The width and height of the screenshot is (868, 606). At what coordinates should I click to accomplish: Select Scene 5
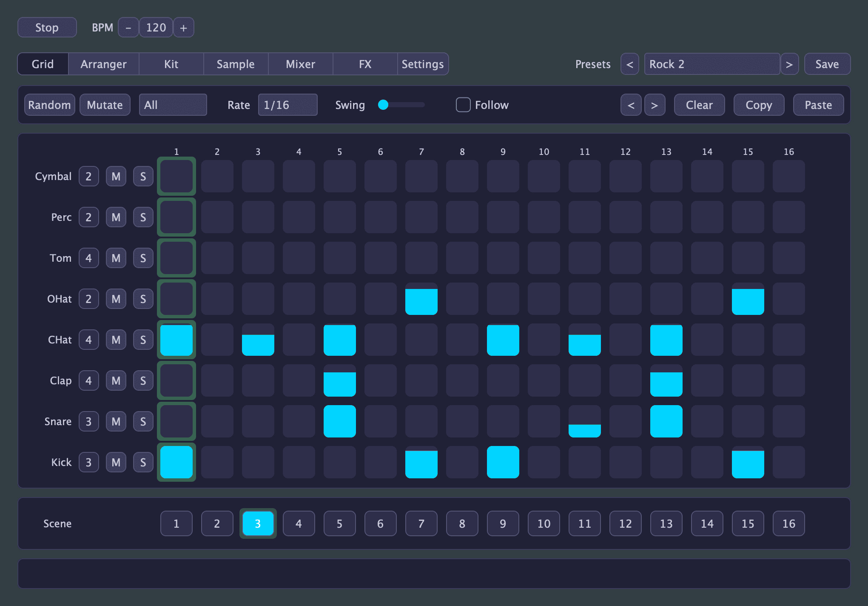340,523
